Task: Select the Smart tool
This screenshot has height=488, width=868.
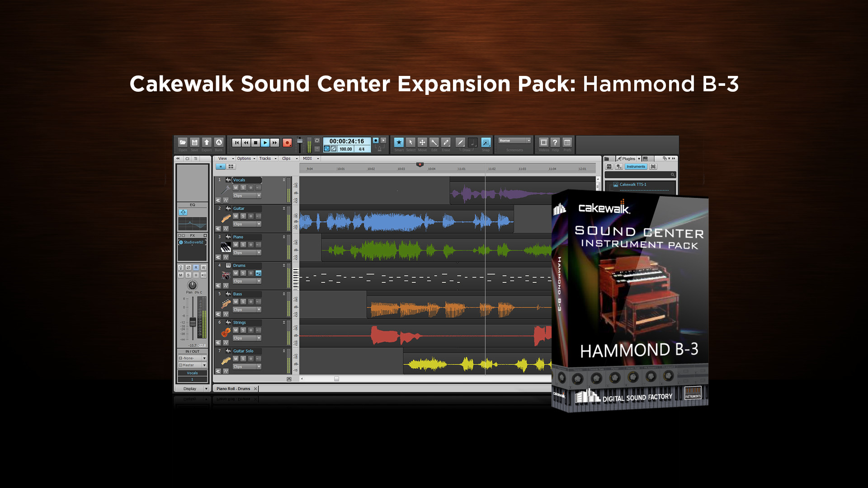Action: pos(399,142)
